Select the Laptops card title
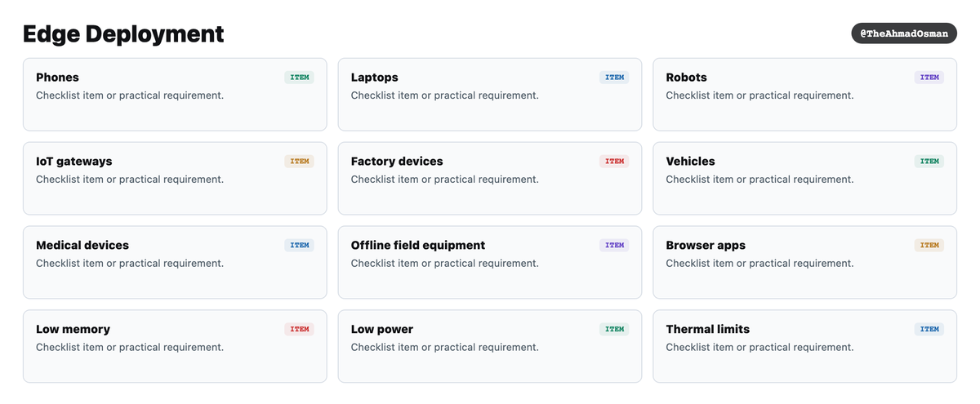 pyautogui.click(x=375, y=78)
